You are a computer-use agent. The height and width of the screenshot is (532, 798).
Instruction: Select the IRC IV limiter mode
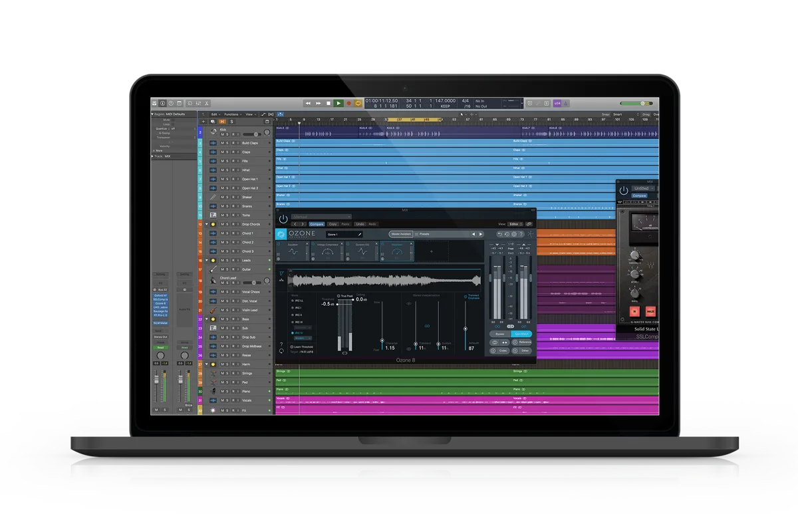[297, 332]
